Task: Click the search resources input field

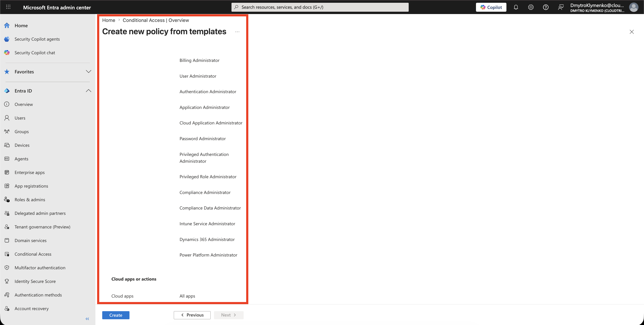Action: [x=320, y=7]
